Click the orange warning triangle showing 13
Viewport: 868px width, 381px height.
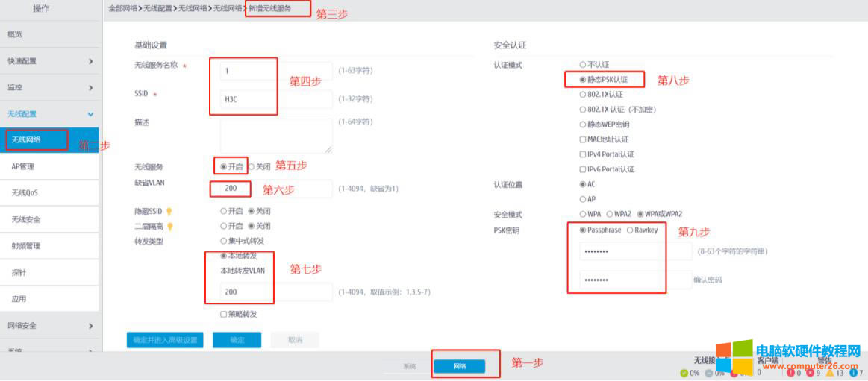[831, 373]
